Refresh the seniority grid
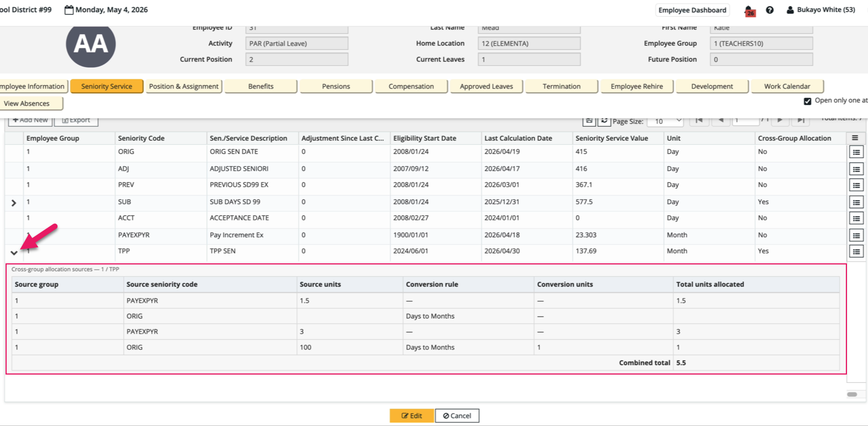The height and width of the screenshot is (426, 868). 604,121
